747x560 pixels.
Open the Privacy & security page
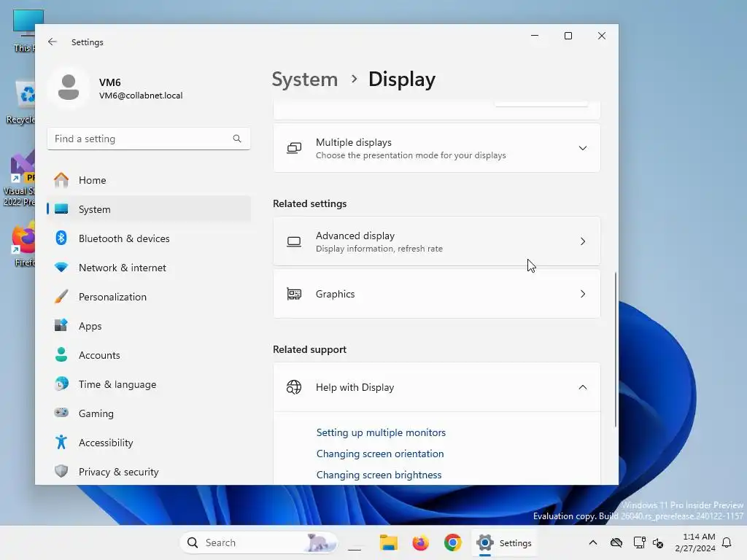pos(149,472)
